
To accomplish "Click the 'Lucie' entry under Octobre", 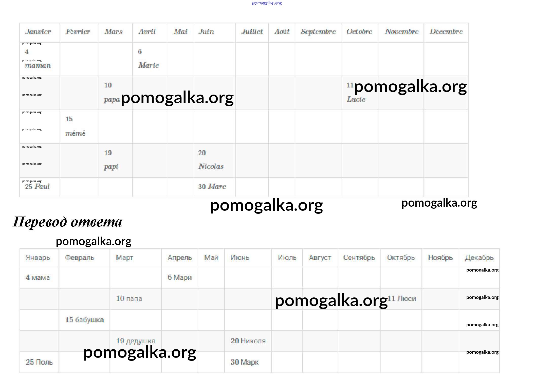I will tap(356, 99).
